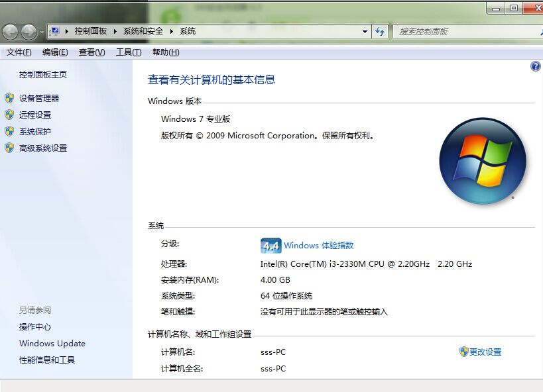Open 远程设置 link

(x=35, y=115)
